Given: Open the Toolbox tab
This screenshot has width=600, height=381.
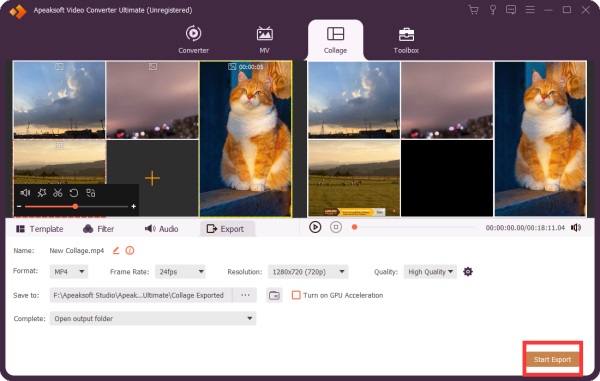Looking at the screenshot, I should pos(406,40).
